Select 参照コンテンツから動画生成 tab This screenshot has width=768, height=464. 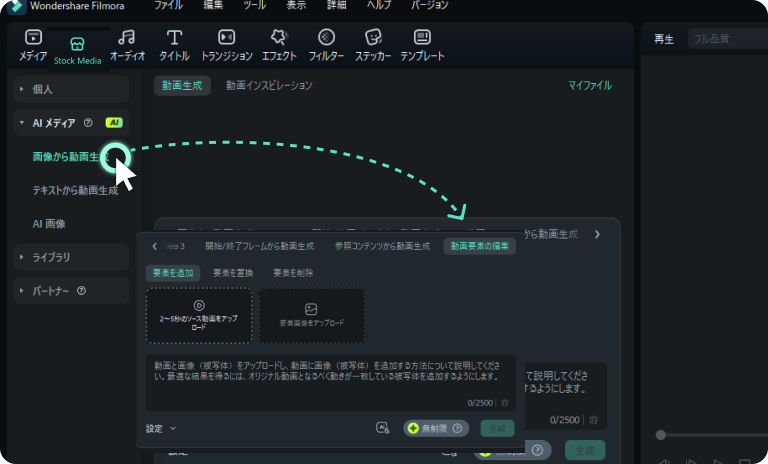click(383, 246)
